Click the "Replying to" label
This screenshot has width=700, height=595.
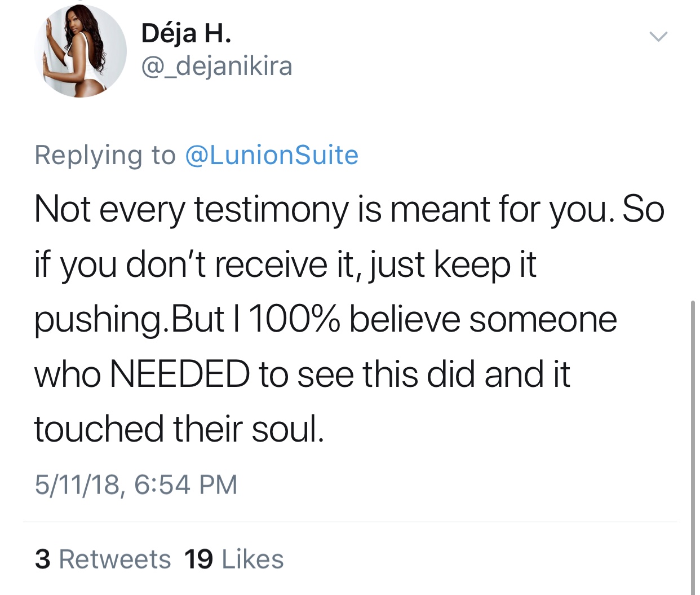pos(105,155)
